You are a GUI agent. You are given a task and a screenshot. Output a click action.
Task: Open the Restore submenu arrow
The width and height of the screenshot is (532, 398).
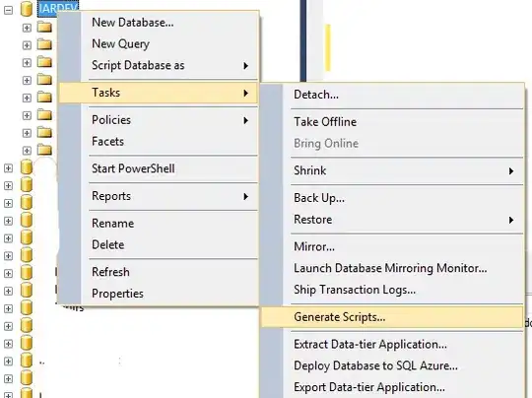pyautogui.click(x=511, y=220)
